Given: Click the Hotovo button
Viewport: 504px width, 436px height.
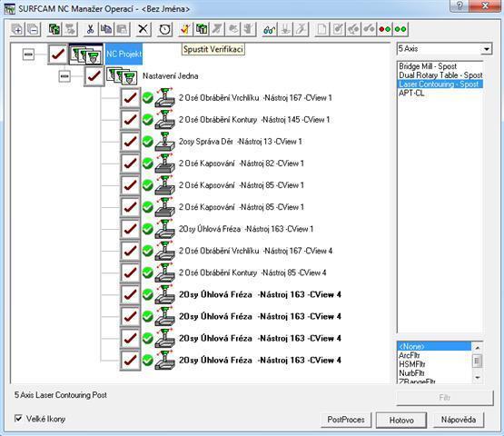Looking at the screenshot, I should pyautogui.click(x=401, y=420).
